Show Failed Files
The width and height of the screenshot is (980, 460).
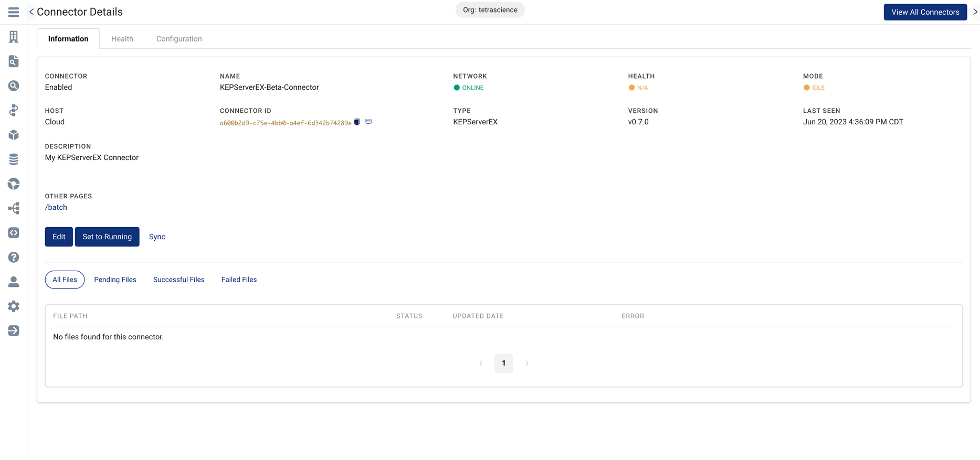coord(239,280)
